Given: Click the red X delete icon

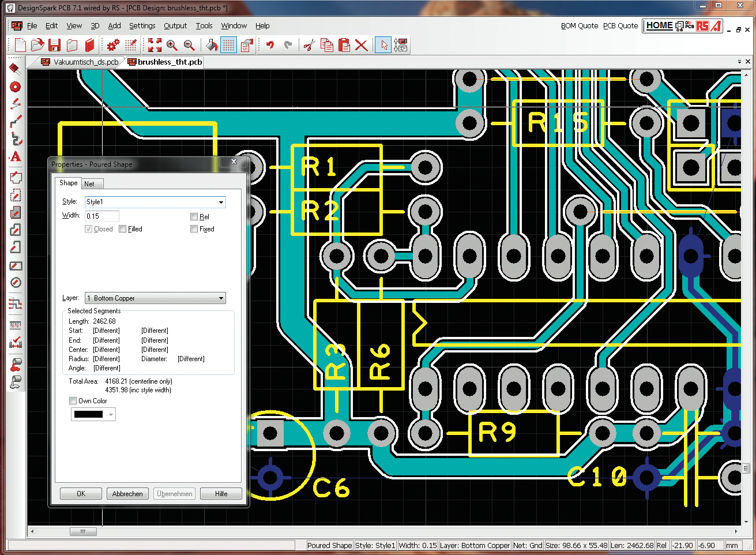Looking at the screenshot, I should pyautogui.click(x=362, y=46).
